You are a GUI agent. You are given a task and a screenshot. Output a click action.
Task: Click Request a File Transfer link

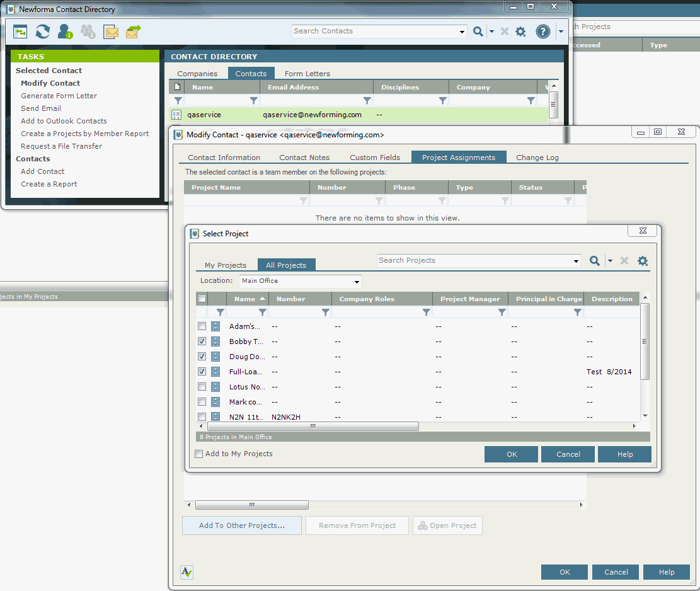(x=61, y=146)
